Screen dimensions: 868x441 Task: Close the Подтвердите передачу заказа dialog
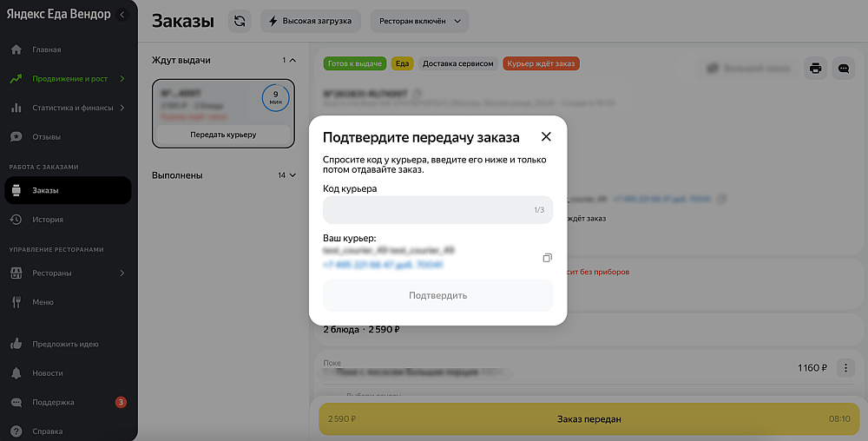click(546, 136)
